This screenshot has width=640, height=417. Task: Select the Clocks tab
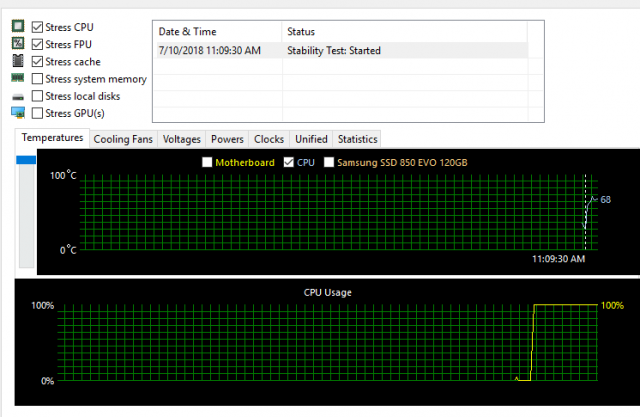pyautogui.click(x=268, y=139)
